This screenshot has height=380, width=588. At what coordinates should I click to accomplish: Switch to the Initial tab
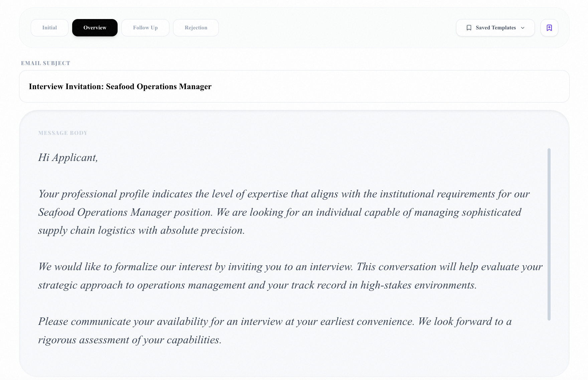pyautogui.click(x=49, y=28)
